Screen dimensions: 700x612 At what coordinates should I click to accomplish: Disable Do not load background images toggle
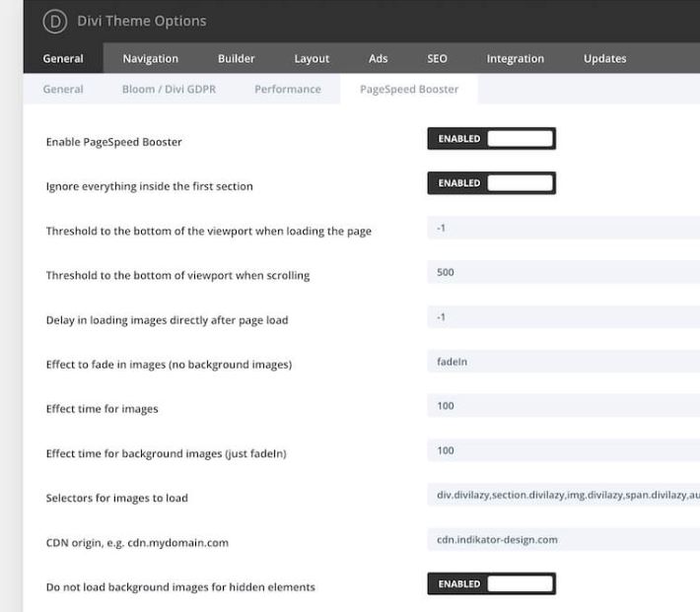click(492, 583)
